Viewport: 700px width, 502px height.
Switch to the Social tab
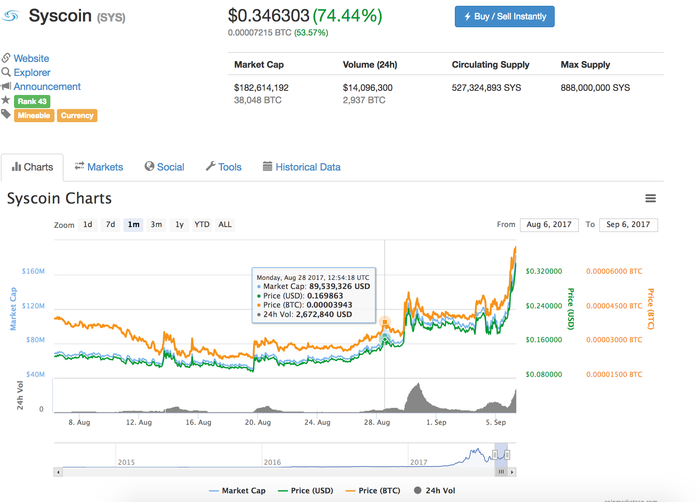pos(164,167)
